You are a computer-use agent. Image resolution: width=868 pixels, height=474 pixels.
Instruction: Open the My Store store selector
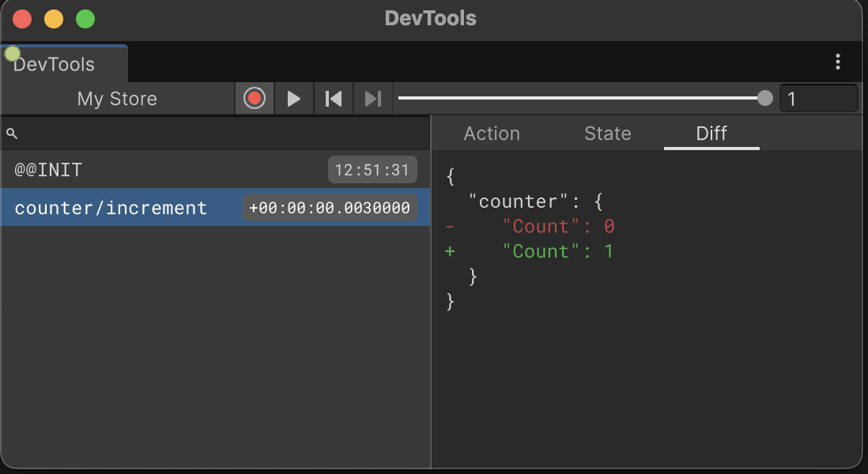[116, 98]
